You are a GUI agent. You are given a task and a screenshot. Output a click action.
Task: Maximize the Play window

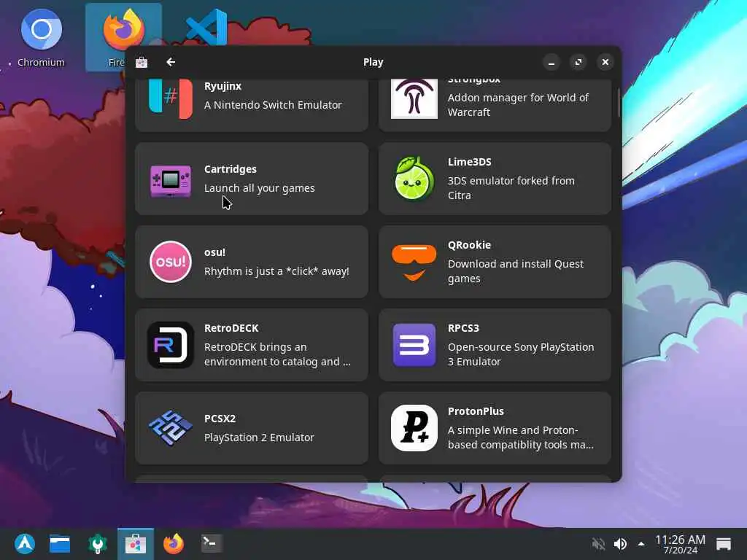coord(578,62)
